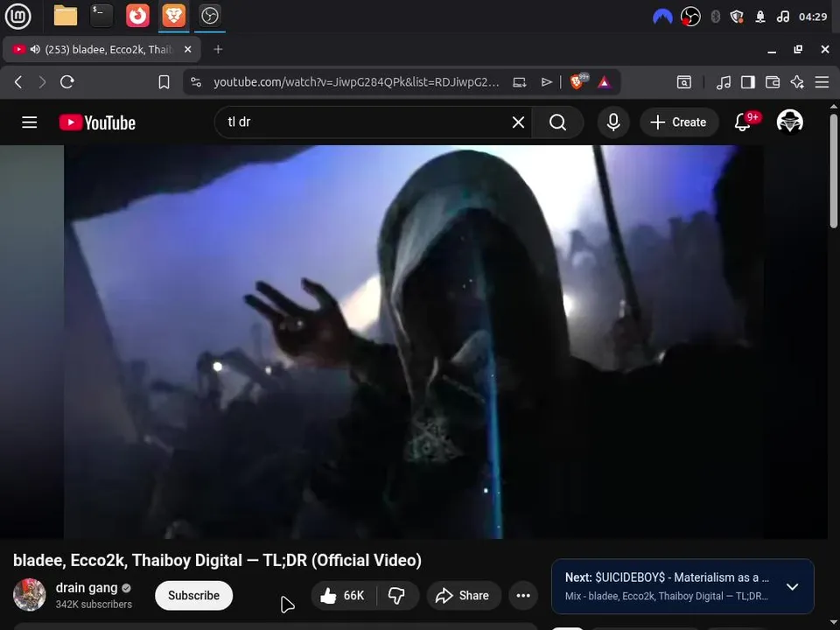
Task: Click the Brave send/playlist arrow icon
Action: (546, 82)
